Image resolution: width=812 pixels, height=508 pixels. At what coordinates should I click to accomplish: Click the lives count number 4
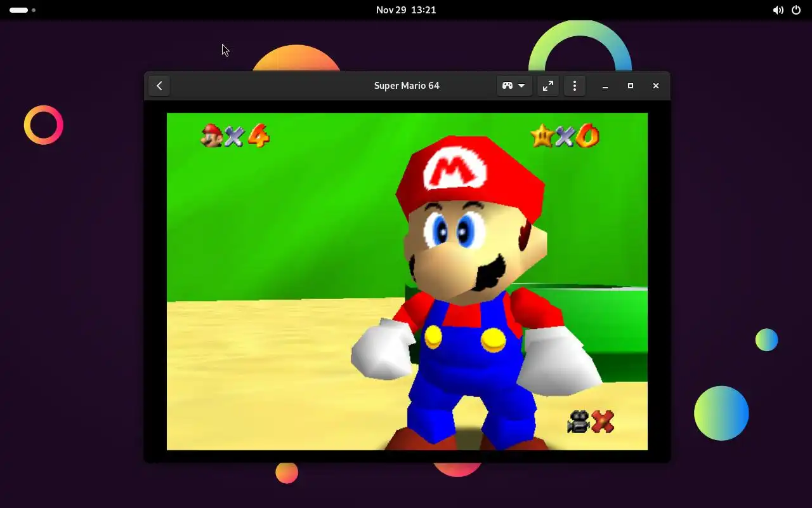click(x=258, y=135)
